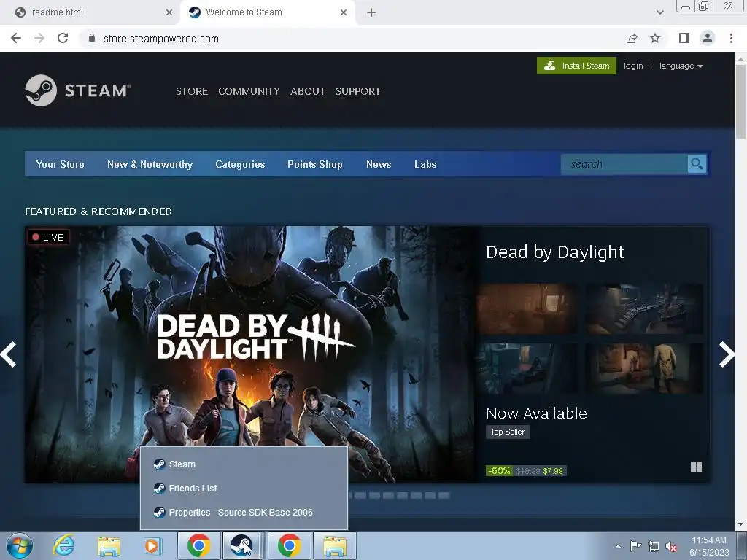Open the taskbar clock and date
Viewport: 747px width, 560px height.
pos(709,546)
